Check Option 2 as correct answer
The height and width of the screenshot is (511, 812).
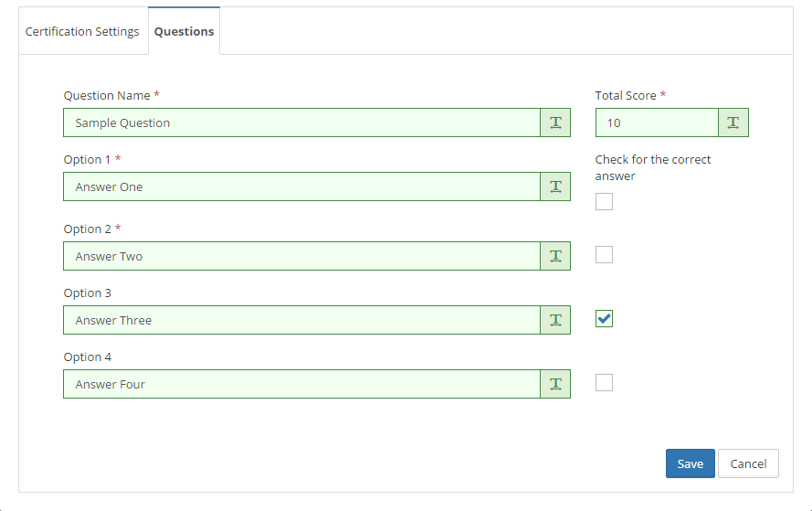point(604,255)
